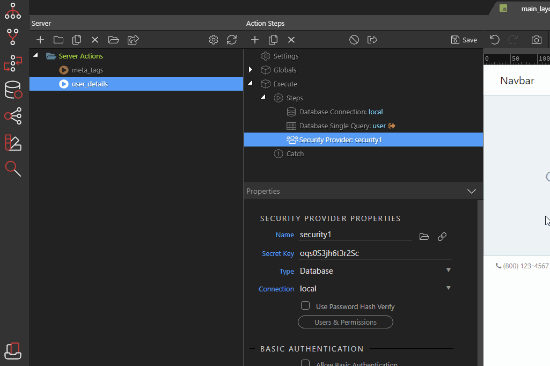Add new server action with plus icon
Image resolution: width=550 pixels, height=366 pixels.
(40, 40)
